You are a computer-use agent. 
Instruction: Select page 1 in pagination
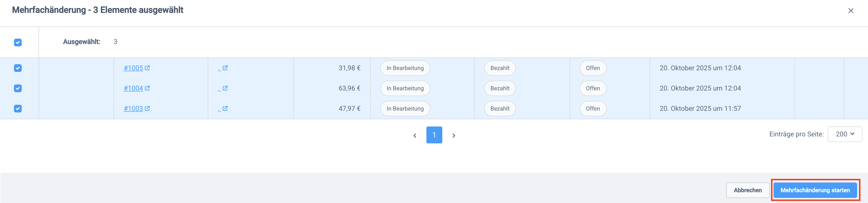point(434,135)
